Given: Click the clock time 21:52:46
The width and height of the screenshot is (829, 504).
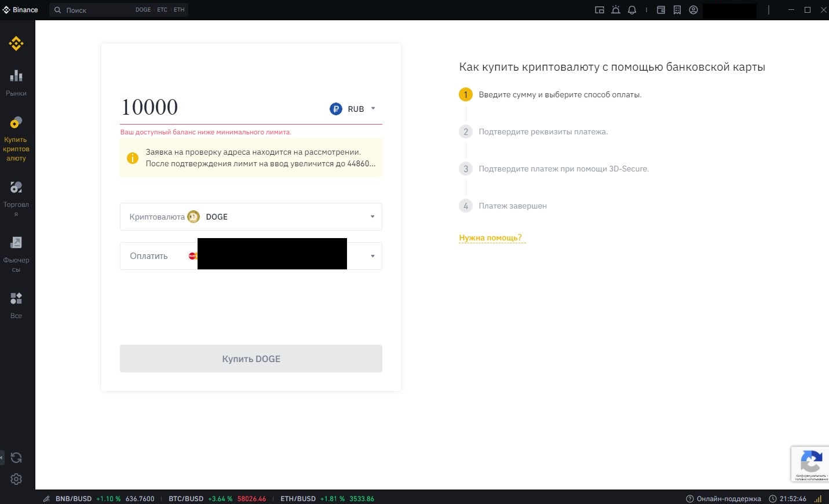Looking at the screenshot, I should pos(793,499).
